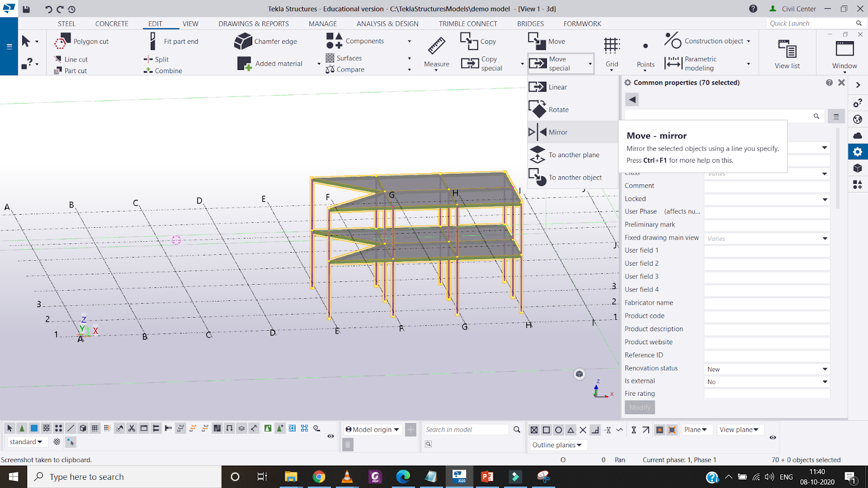Image resolution: width=868 pixels, height=488 pixels.
Task: Switch to the CONCRETE tab
Action: point(112,24)
